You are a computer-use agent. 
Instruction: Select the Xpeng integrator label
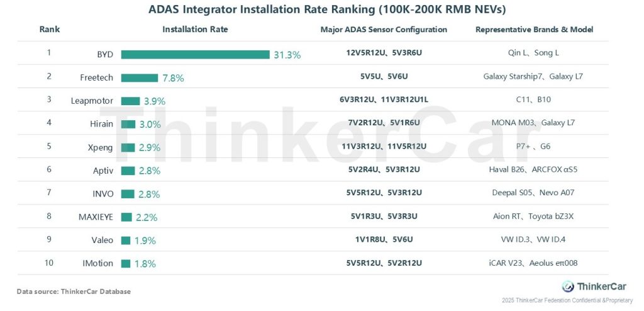[102, 147]
